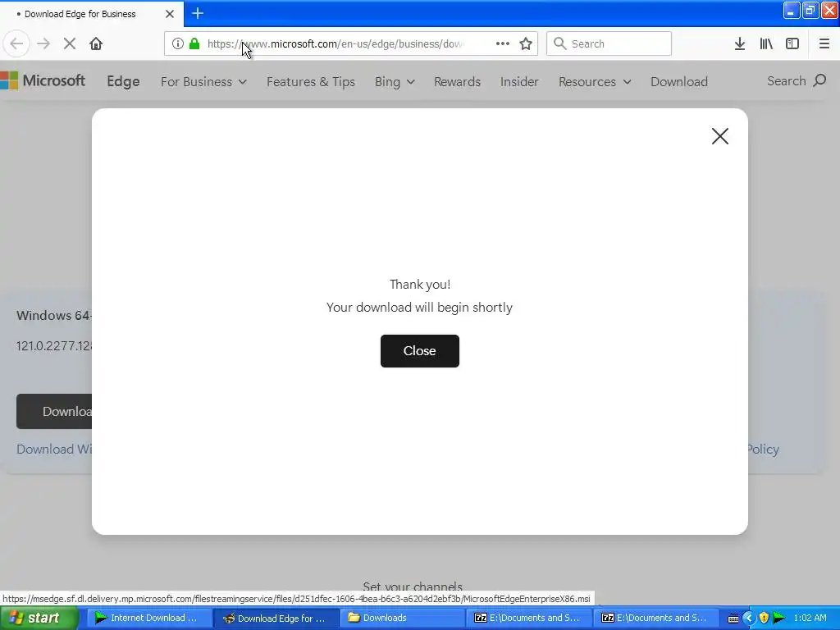
Task: Dismiss the dialog with the X icon
Action: (720, 136)
